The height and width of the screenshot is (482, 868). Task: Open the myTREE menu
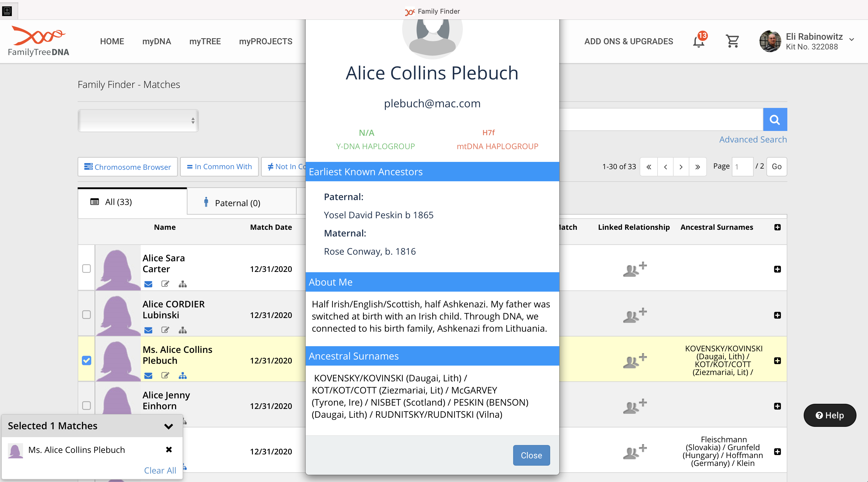point(205,42)
